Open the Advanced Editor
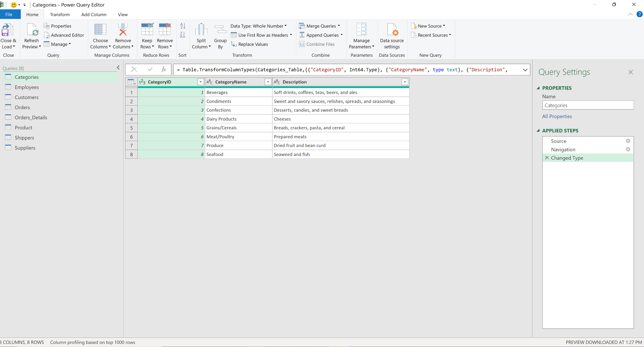This screenshot has height=347, width=644. (x=64, y=35)
